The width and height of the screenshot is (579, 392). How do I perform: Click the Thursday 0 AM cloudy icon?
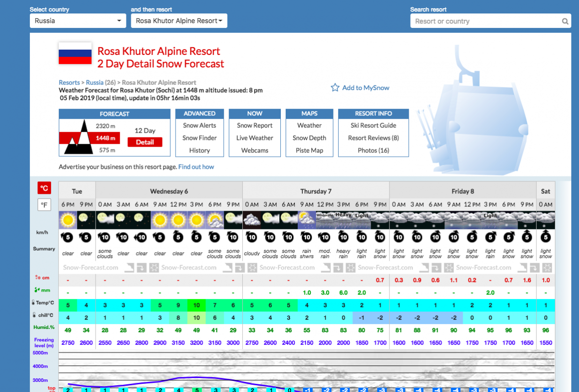click(x=251, y=220)
